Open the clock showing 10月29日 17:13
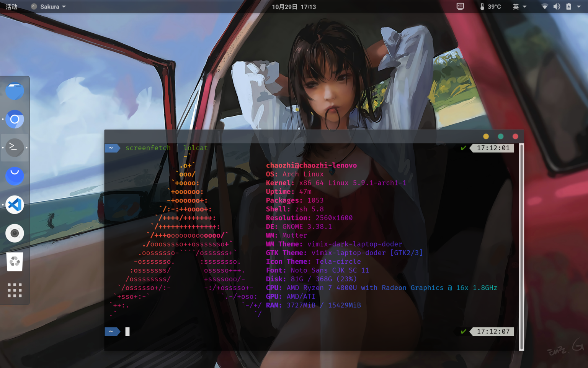588x368 pixels. click(x=294, y=7)
